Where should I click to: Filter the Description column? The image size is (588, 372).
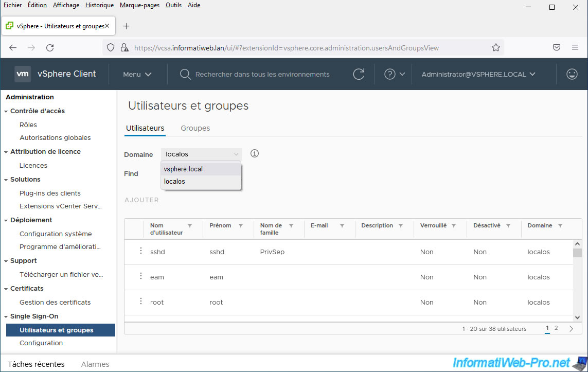coord(401,226)
